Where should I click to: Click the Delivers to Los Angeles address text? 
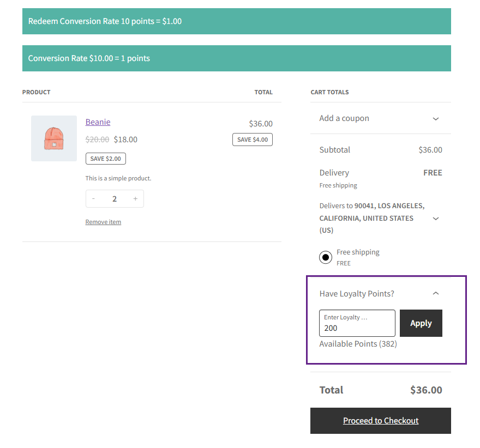point(372,218)
